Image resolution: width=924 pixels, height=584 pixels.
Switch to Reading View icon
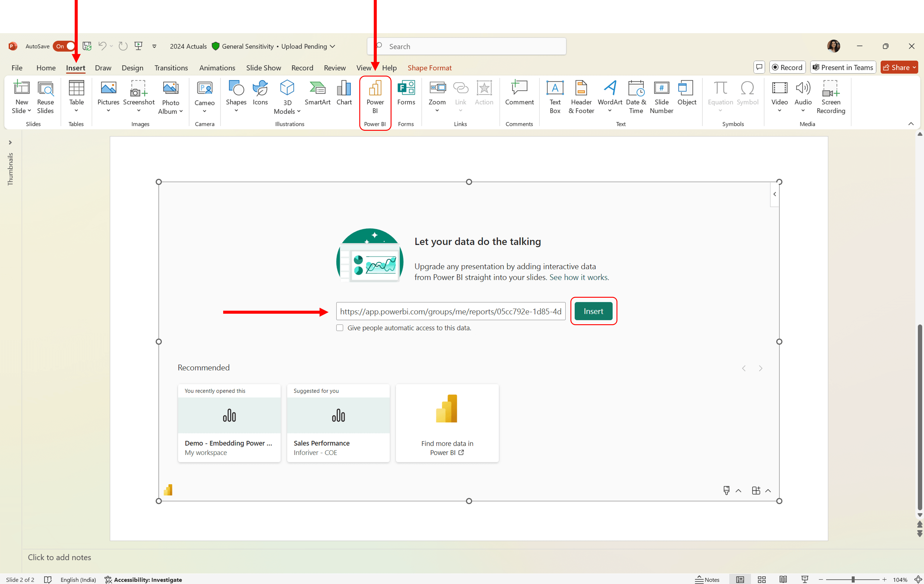(783, 579)
